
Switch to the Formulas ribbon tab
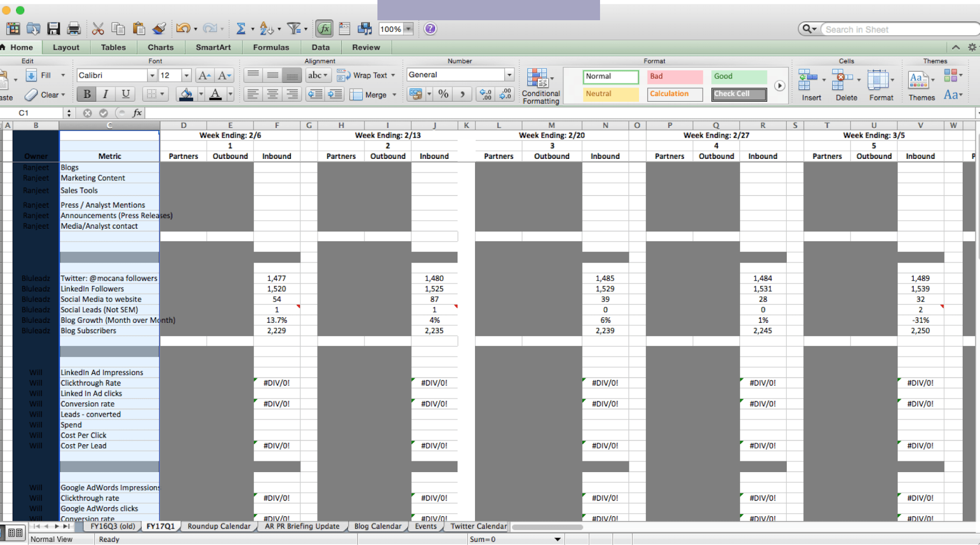tap(271, 47)
